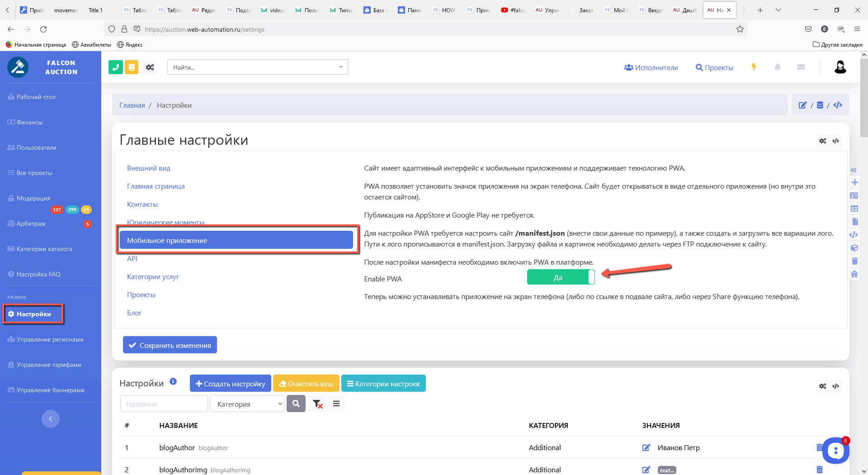The width and height of the screenshot is (868, 475).
Task: Click the Название search input field
Action: (164, 404)
